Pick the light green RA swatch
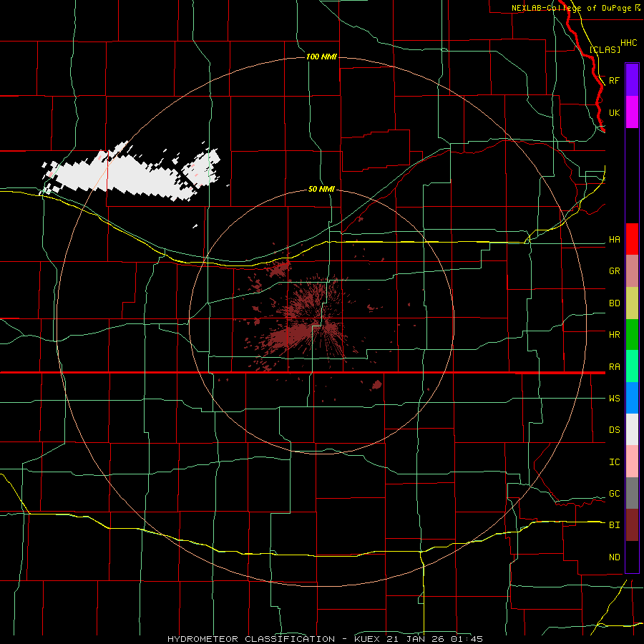Image resolution: width=644 pixels, height=644 pixels. coord(632,366)
